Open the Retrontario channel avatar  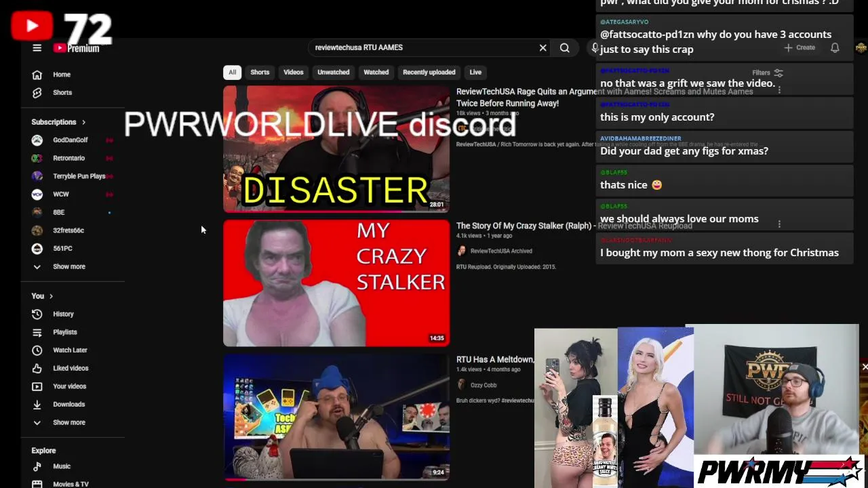click(x=37, y=158)
